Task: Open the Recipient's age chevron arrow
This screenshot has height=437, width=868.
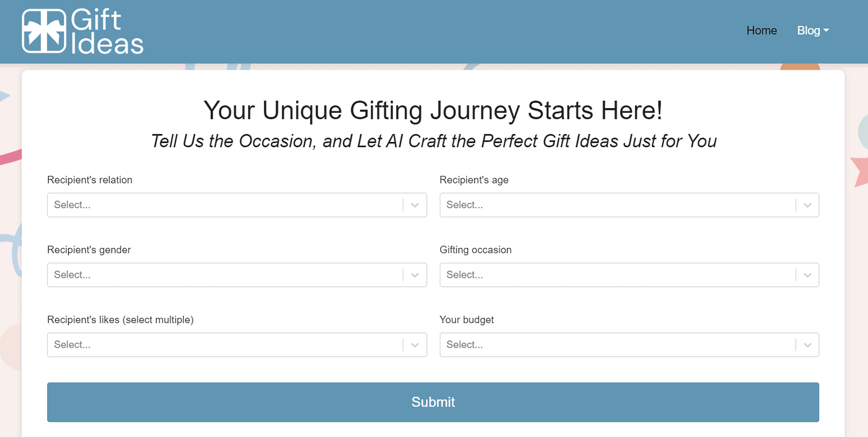Action: click(x=807, y=205)
